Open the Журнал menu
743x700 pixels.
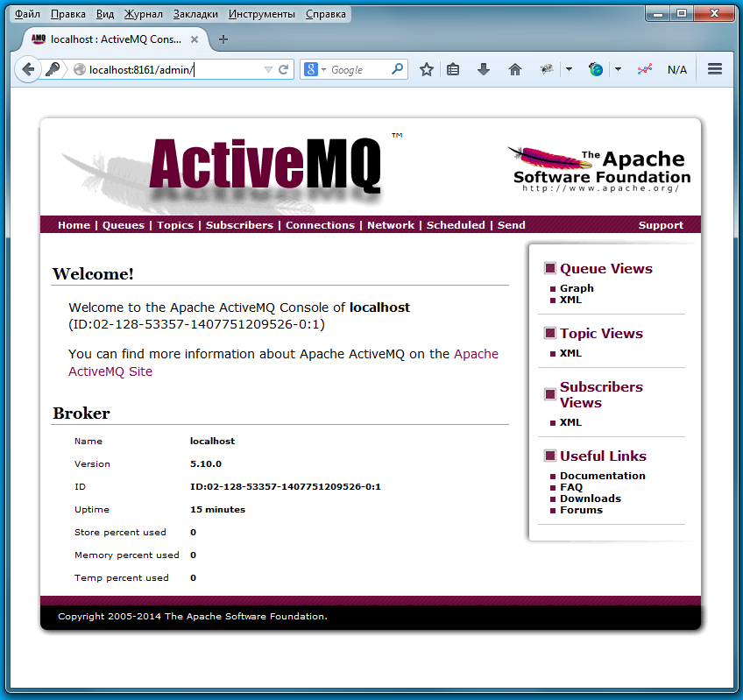click(x=144, y=14)
